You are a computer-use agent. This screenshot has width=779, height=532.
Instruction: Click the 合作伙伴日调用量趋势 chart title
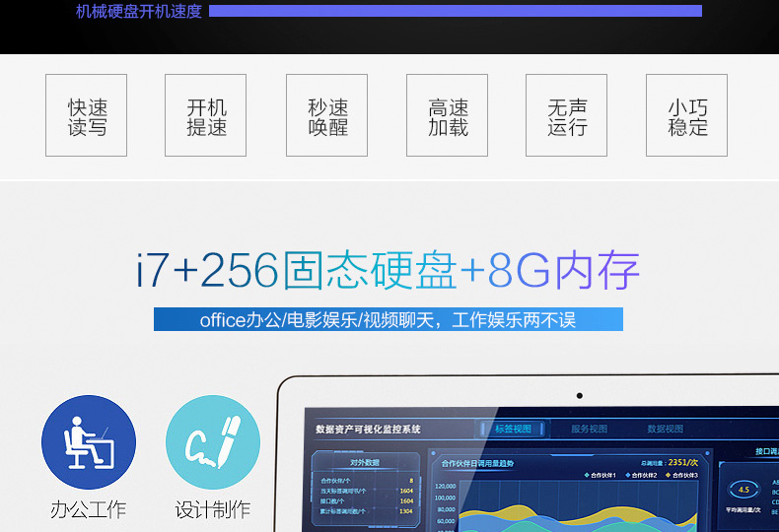click(477, 463)
